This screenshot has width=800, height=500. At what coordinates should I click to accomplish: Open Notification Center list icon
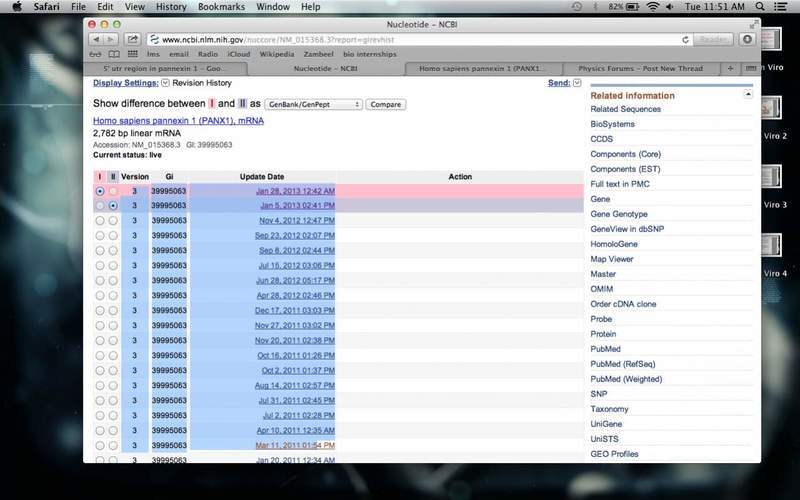tap(781, 7)
